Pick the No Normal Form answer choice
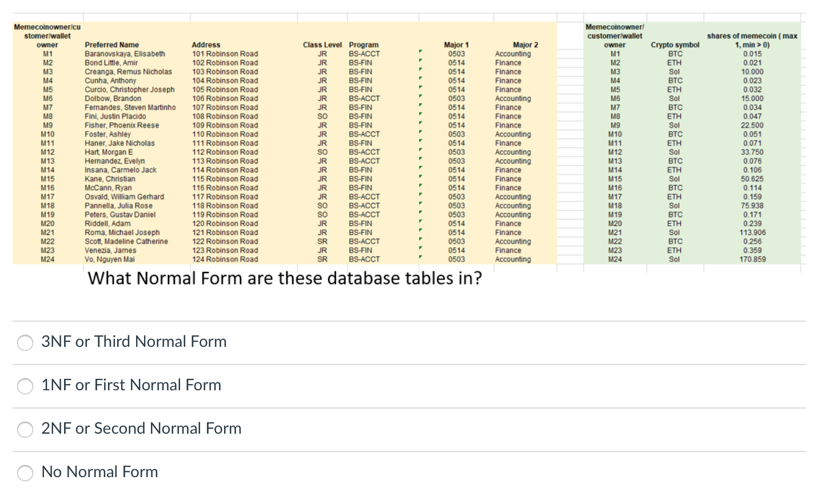Image resolution: width=822 pixels, height=504 pixels. (x=25, y=473)
